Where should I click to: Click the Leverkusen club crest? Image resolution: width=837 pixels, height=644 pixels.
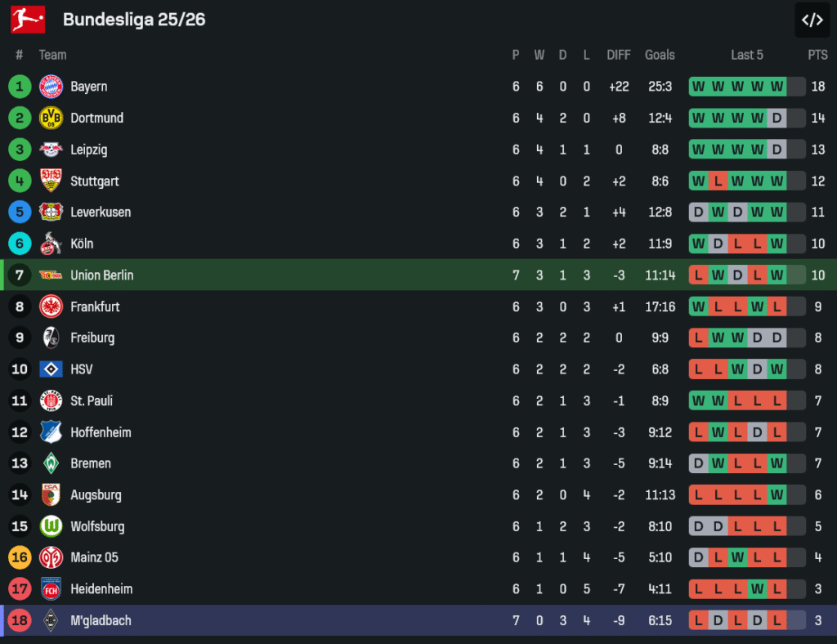(x=51, y=212)
